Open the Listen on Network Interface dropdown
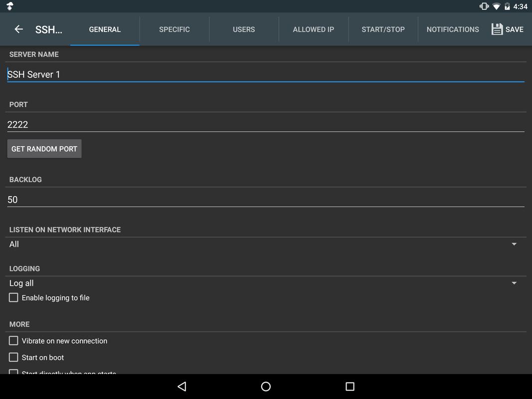Viewport: 532px width, 399px height. coord(266,244)
